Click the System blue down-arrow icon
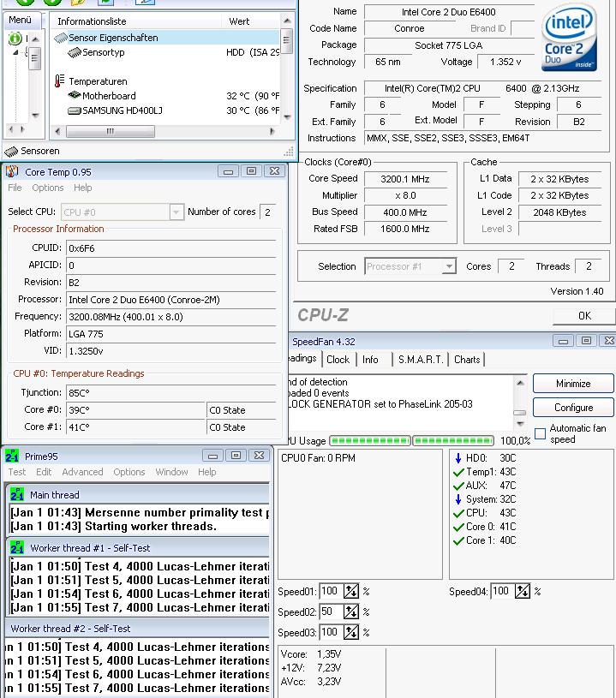Screen dimensions: 616x698 point(458,499)
